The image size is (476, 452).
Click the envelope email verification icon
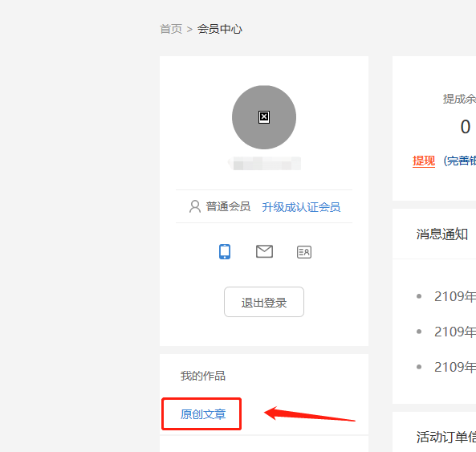264,251
